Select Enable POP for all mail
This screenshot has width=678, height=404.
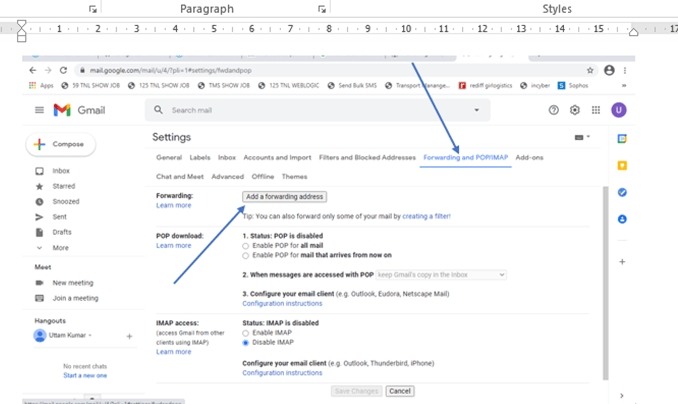point(246,245)
